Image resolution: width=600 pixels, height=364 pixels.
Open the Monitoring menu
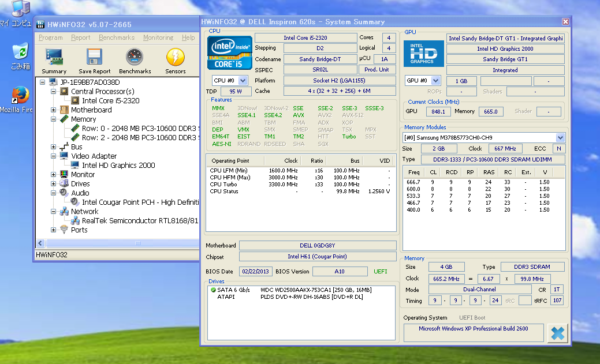pos(158,37)
